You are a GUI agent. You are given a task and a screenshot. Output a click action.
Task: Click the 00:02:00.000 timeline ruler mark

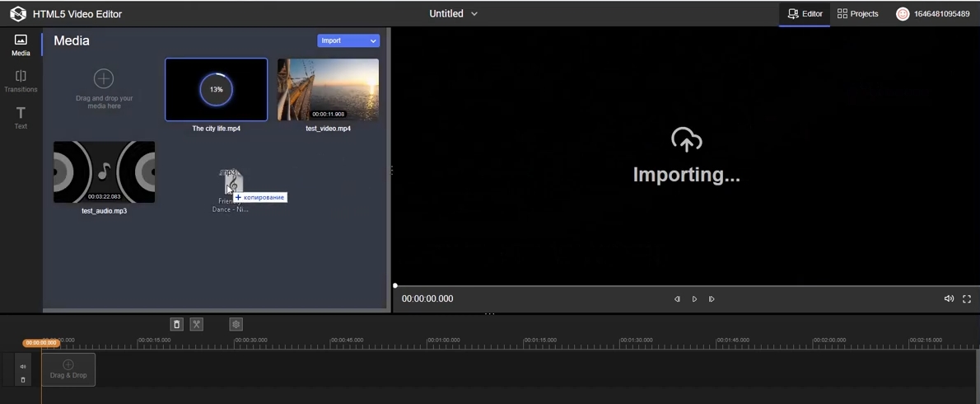coord(829,341)
